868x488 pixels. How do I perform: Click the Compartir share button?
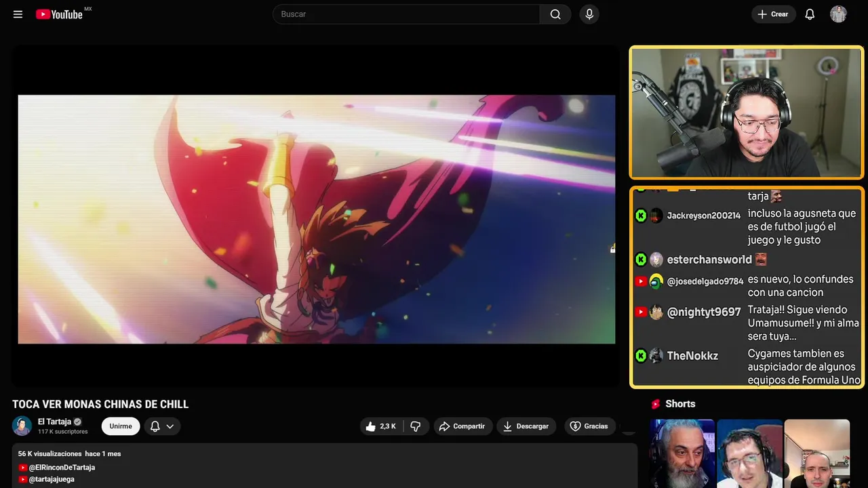(462, 426)
